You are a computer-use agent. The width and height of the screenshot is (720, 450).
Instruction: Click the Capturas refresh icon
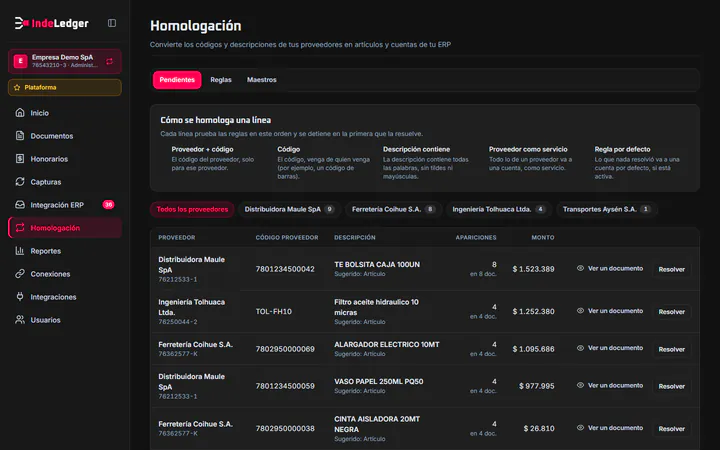(x=20, y=181)
